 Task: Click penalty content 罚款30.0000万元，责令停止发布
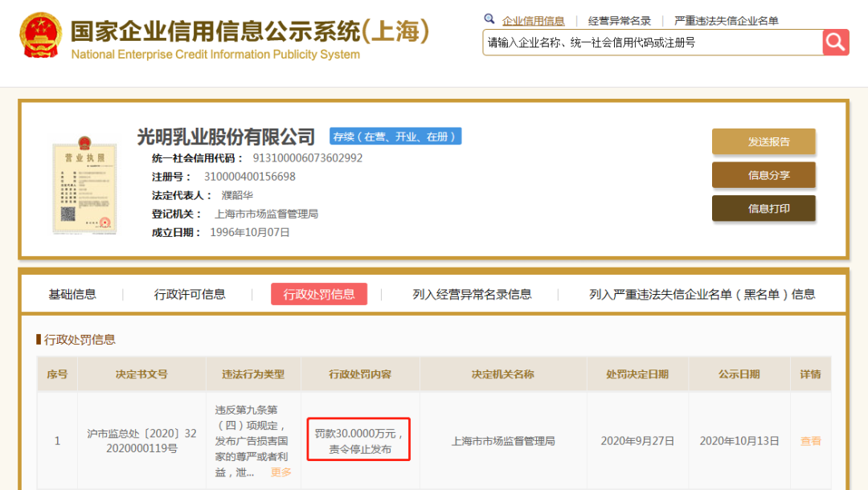point(358,441)
